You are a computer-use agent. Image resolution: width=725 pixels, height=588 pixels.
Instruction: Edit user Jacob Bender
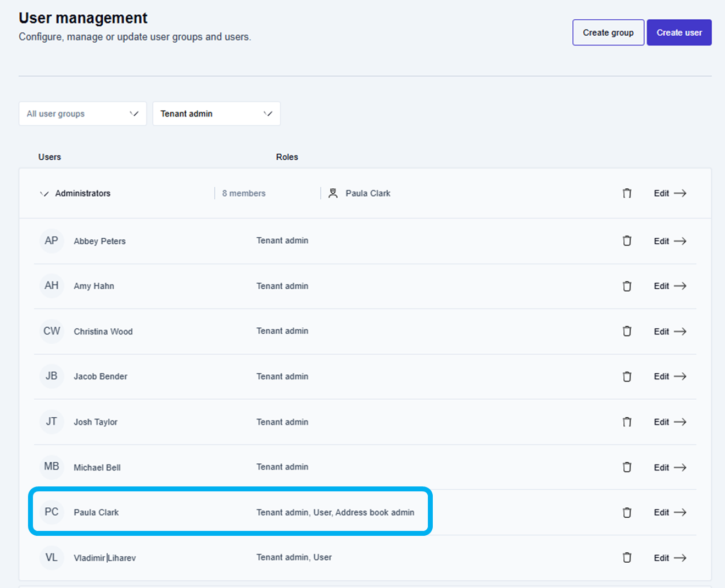click(670, 377)
